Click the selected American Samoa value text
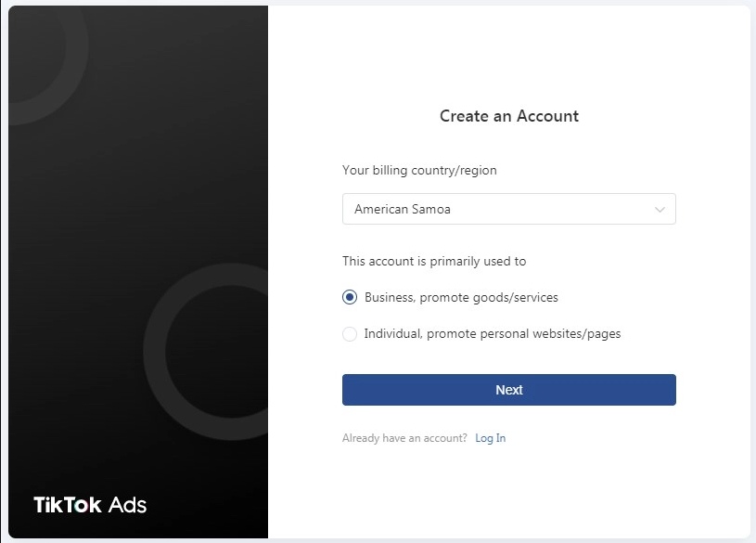756x543 pixels. pyautogui.click(x=403, y=209)
